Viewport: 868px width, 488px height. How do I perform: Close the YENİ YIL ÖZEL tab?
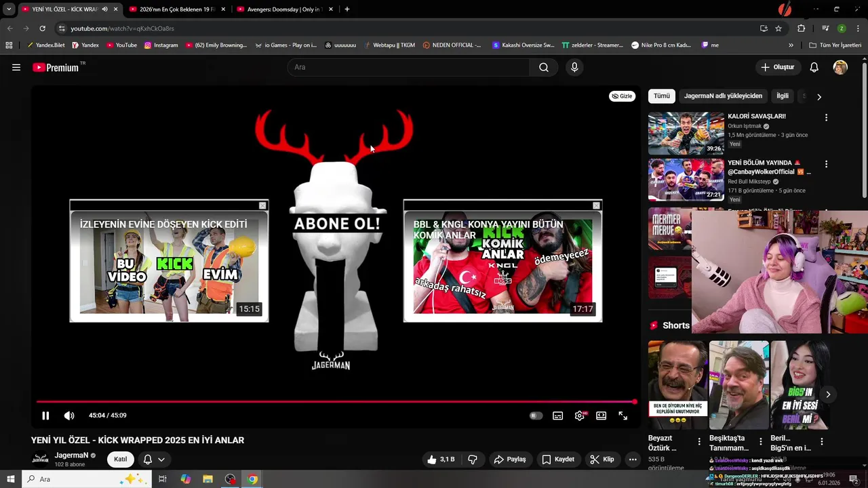(x=115, y=9)
